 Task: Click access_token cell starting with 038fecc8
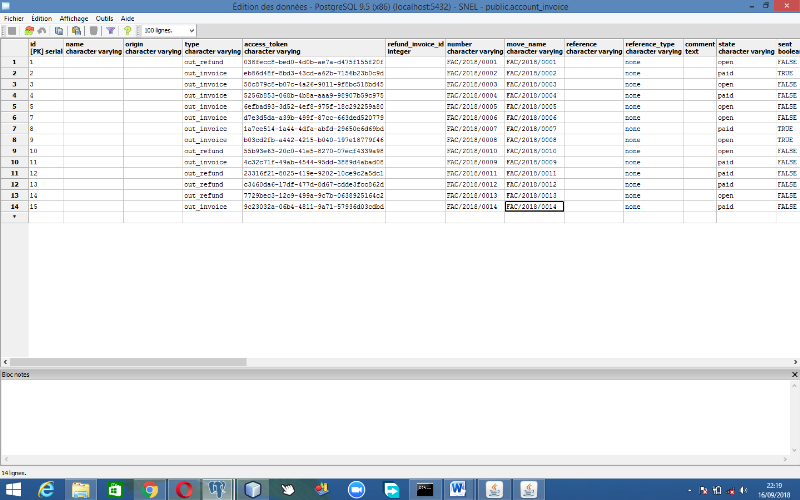pyautogui.click(x=314, y=62)
